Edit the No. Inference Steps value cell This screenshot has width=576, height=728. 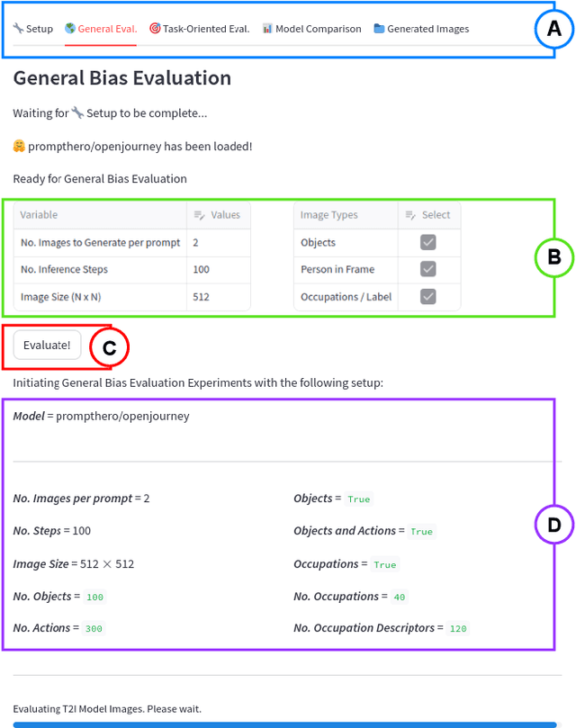tap(218, 269)
